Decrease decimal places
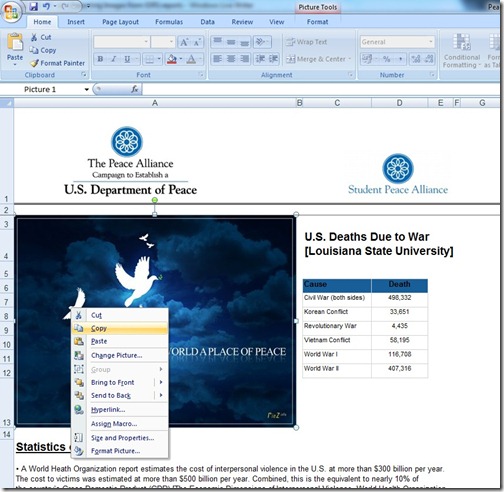This screenshot has width=504, height=492. 429,59
